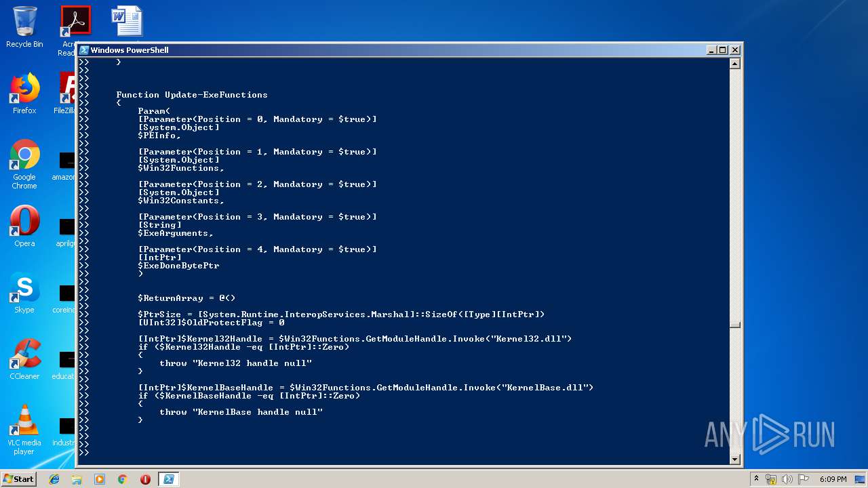
Task: Open the Word document icon on desktop
Action: coord(127,22)
